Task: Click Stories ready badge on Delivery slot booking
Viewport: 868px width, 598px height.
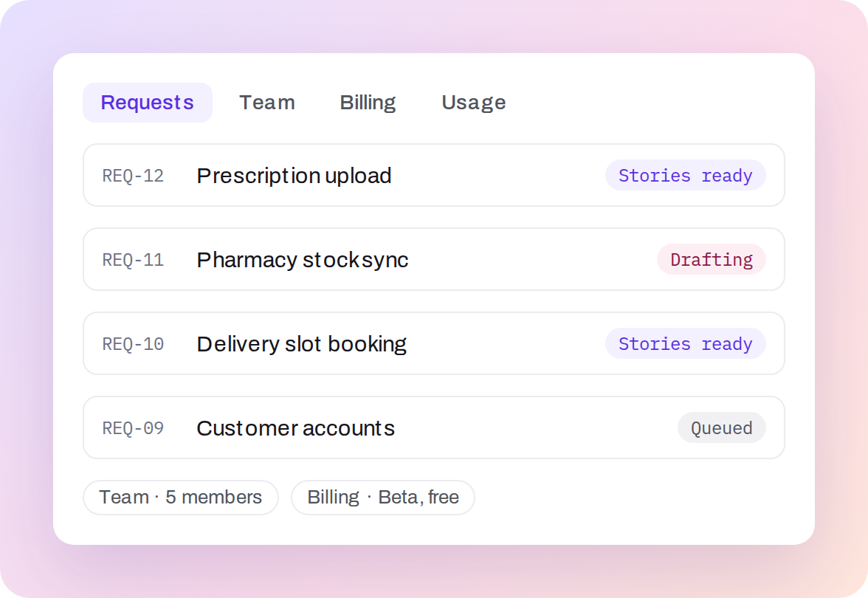Action: [685, 343]
